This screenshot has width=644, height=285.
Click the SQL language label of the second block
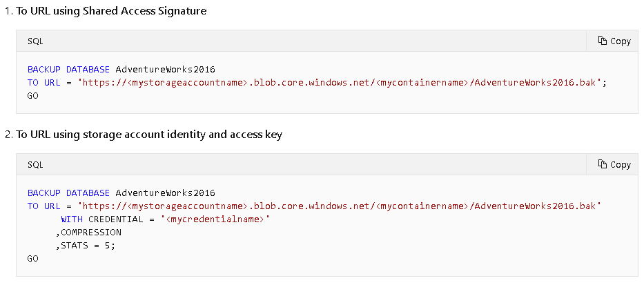pyautogui.click(x=35, y=164)
